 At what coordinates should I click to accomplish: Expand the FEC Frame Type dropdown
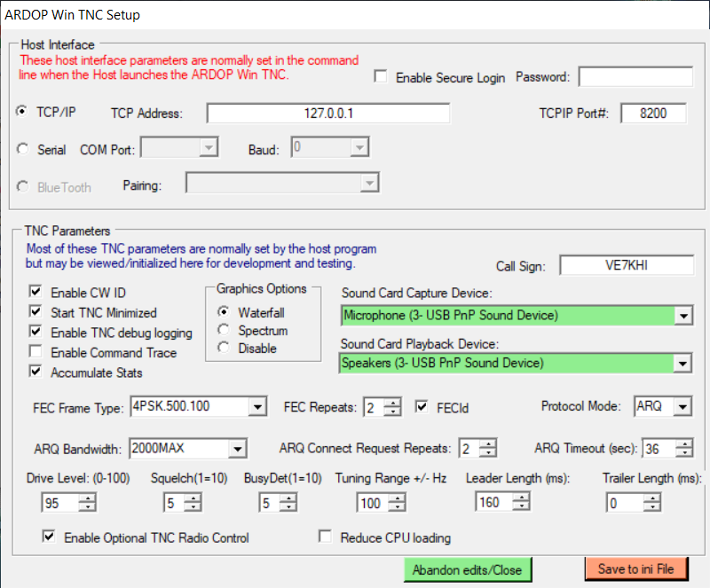[x=256, y=407]
